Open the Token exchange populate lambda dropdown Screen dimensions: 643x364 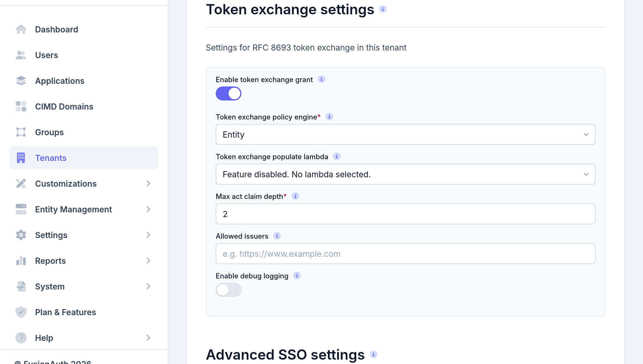(405, 174)
